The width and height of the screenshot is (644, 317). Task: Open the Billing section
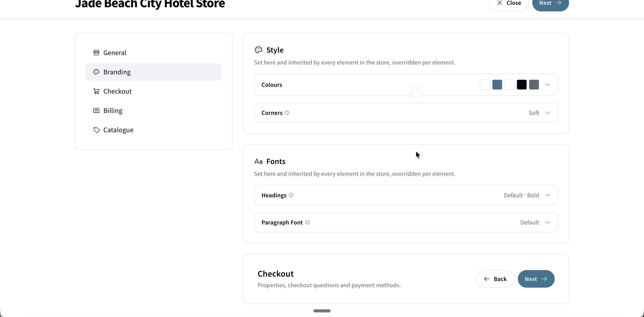pos(154,110)
